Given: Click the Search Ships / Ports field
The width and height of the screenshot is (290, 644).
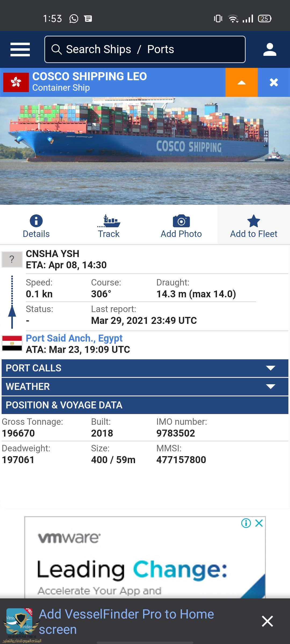Looking at the screenshot, I should 145,49.
